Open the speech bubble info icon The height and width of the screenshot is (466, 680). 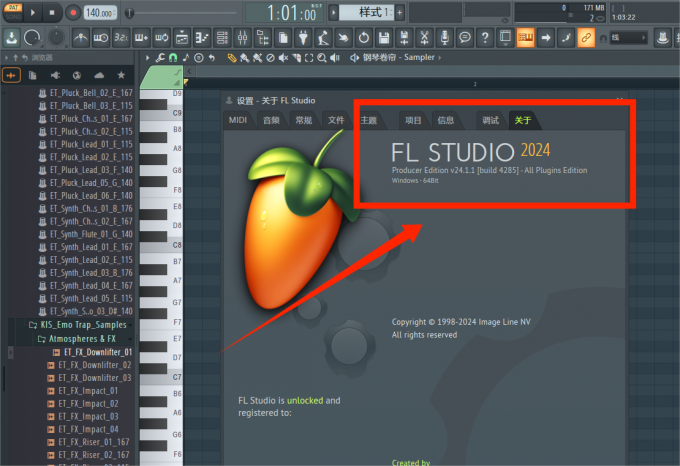pyautogui.click(x=465, y=38)
